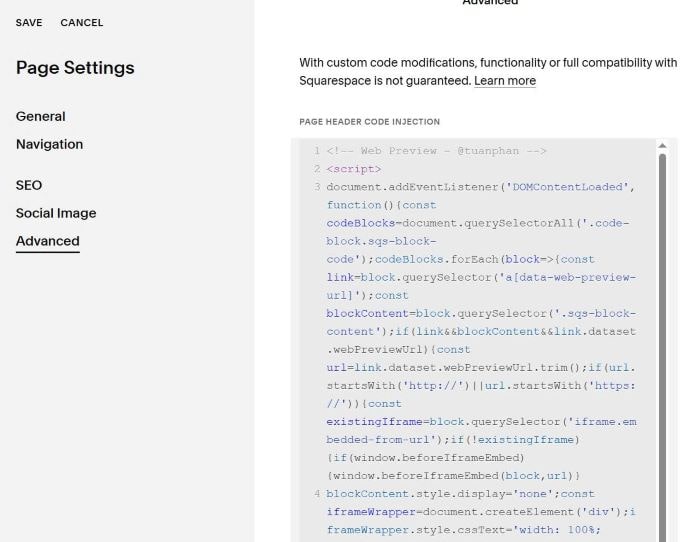Screen dimensions: 700x542
Task: Click line number 1 in the gutter
Action: [x=317, y=151]
